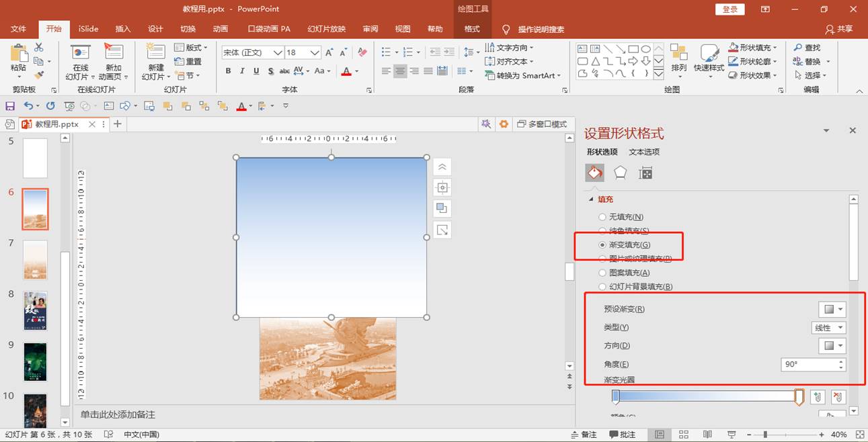
Task: Select slide 8 thumbnail
Action: pyautogui.click(x=35, y=310)
